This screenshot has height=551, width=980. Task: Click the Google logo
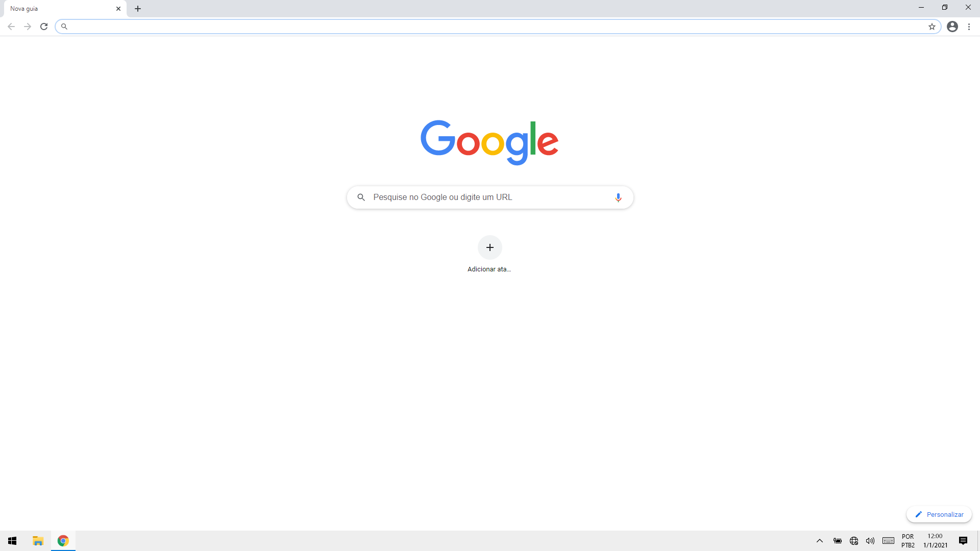coord(489,143)
